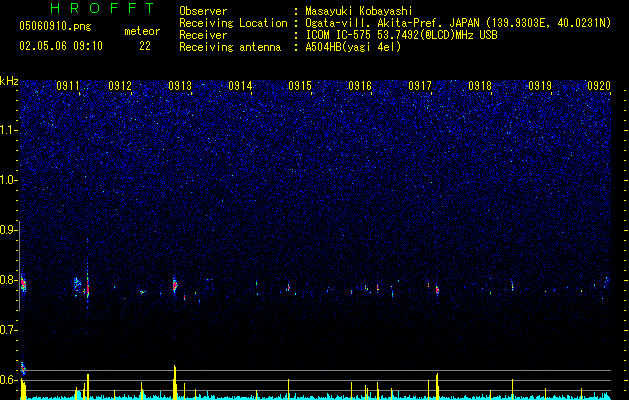Click the 0.8 kHz axis label

click(x=8, y=280)
